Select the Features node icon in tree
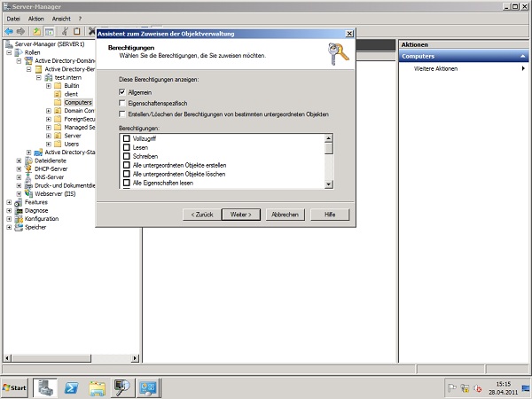This screenshot has height=399, width=532. point(19,202)
